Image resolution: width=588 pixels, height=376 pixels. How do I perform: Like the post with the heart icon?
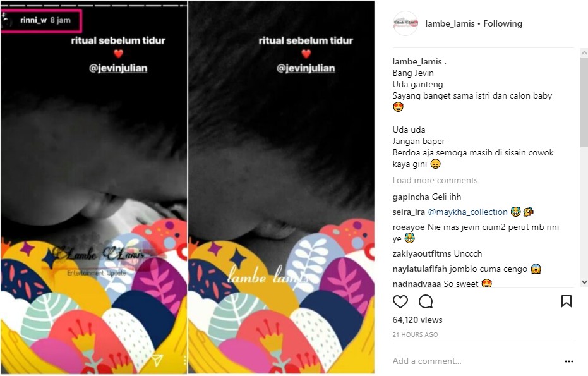tap(400, 301)
